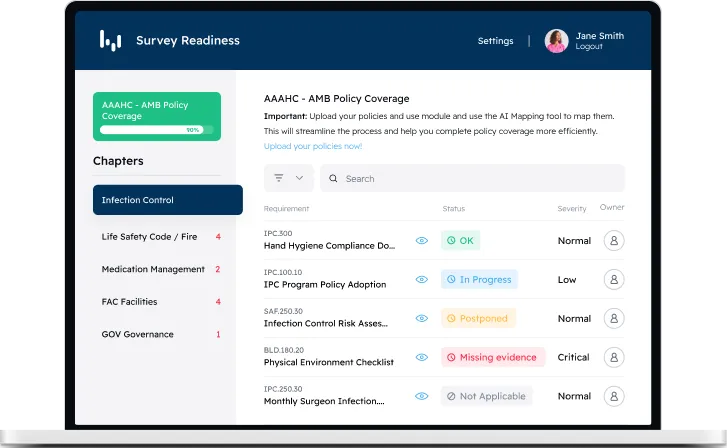Viewport: 727px width, 448px height.
Task: Click the 90% policy coverage progress bar
Action: pyautogui.click(x=152, y=130)
